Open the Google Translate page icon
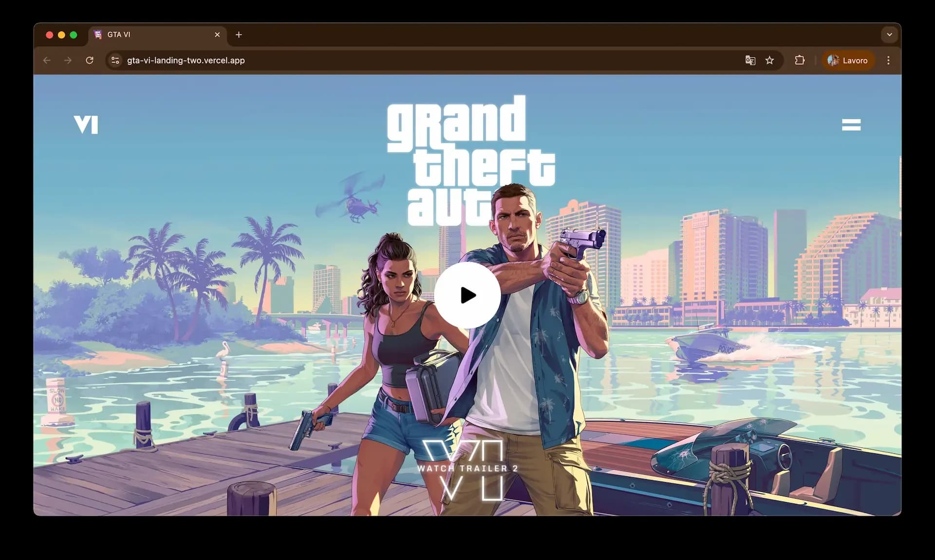 point(750,60)
